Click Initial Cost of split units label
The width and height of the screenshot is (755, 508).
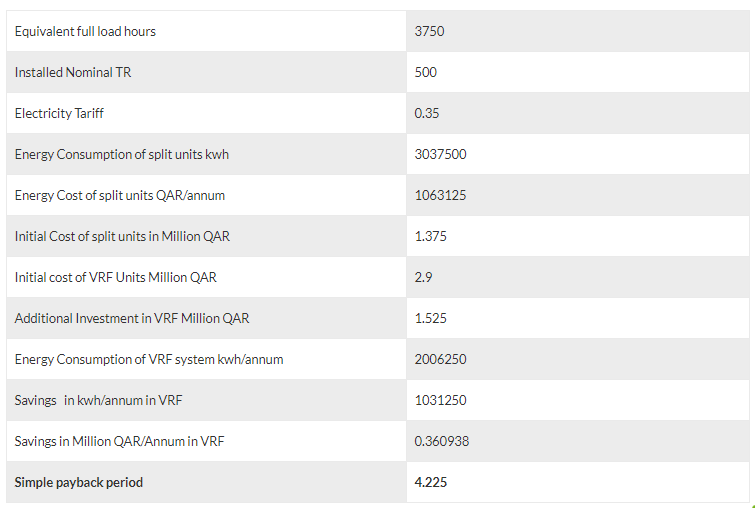point(123,236)
